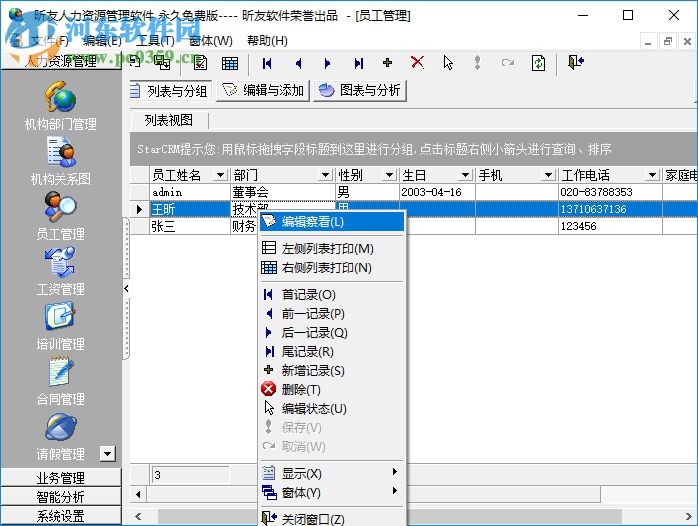
Task: Click toolbar Previous Record arrow
Action: (298, 64)
